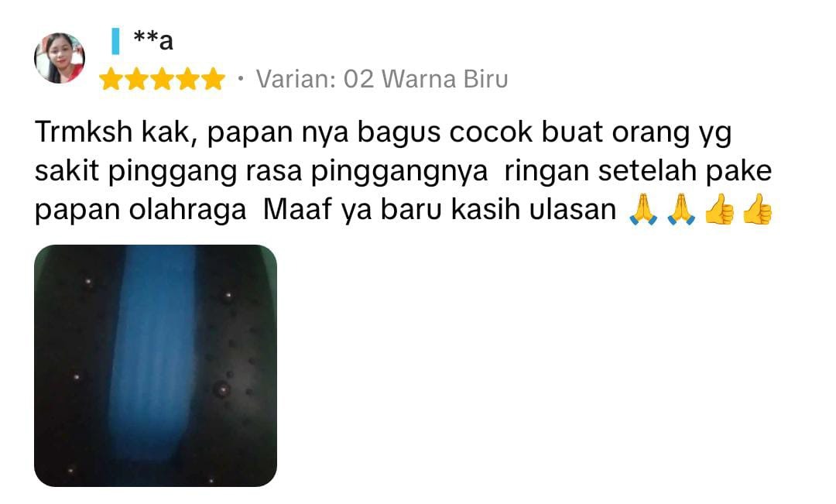Click the phrase Maaf ya baru kasih ulasan
The height and width of the screenshot is (504, 836).
point(440,209)
